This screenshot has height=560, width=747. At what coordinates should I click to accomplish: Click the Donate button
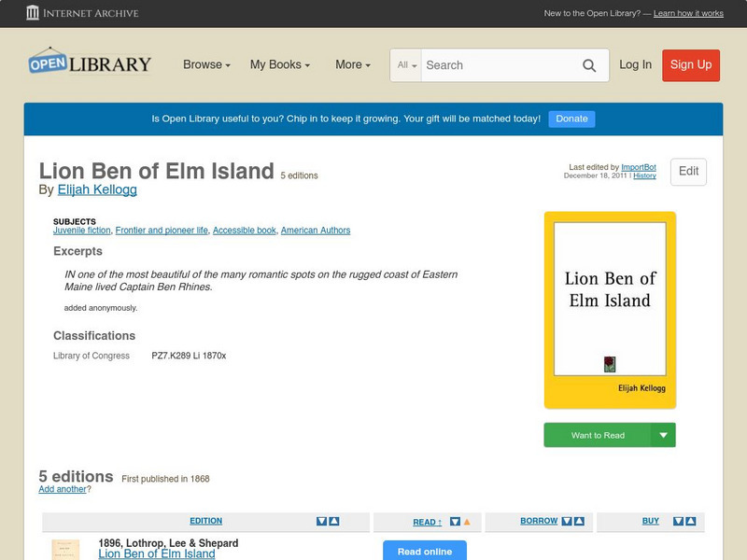click(571, 119)
